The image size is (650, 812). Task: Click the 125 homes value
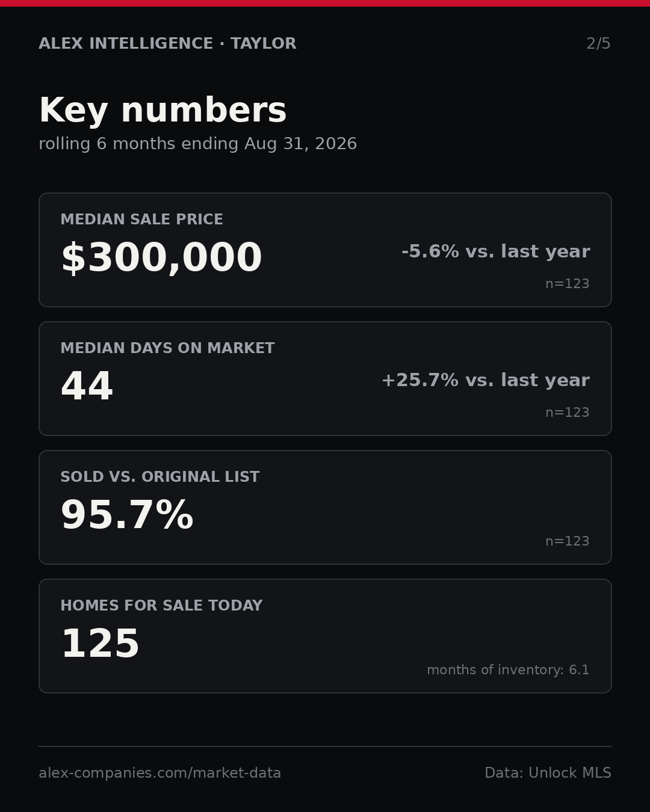point(100,644)
